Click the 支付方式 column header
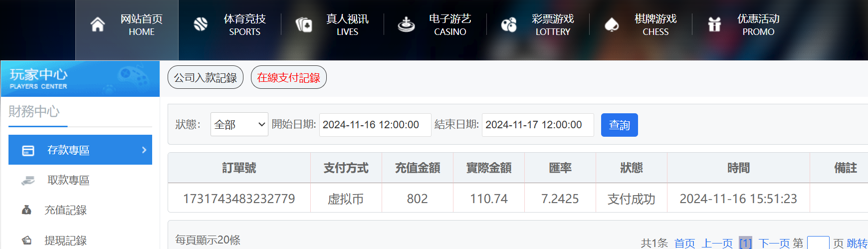The image size is (868, 249). pyautogui.click(x=346, y=168)
